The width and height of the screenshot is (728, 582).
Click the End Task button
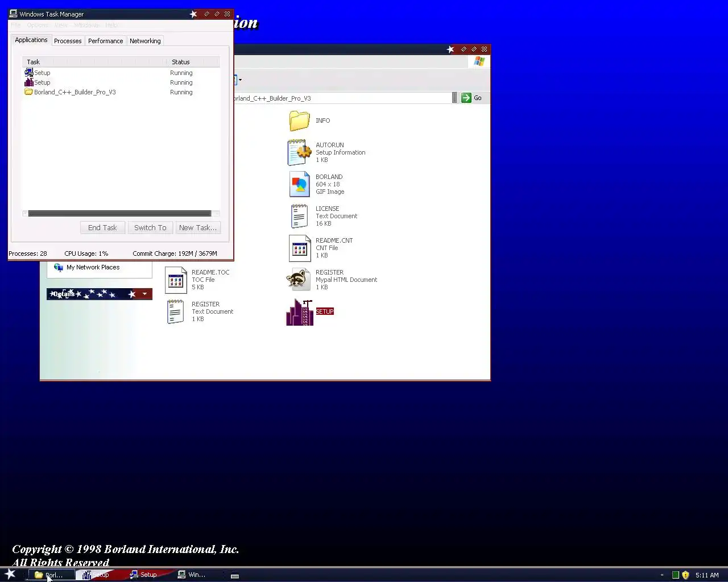pyautogui.click(x=102, y=227)
